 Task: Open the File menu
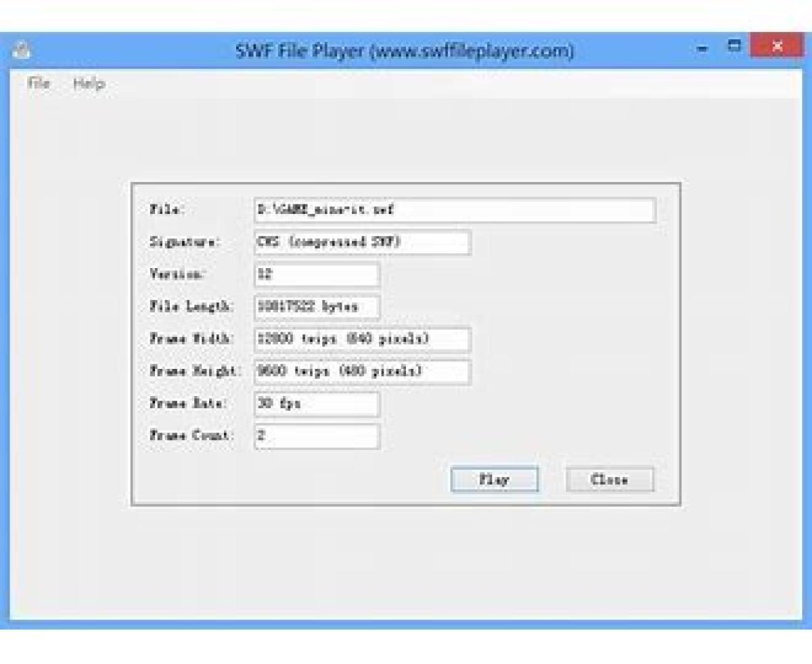point(39,83)
